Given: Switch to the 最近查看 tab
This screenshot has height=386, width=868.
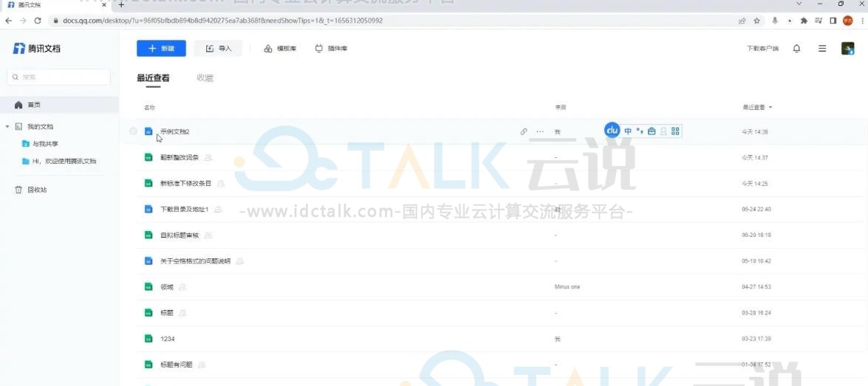Looking at the screenshot, I should 153,78.
